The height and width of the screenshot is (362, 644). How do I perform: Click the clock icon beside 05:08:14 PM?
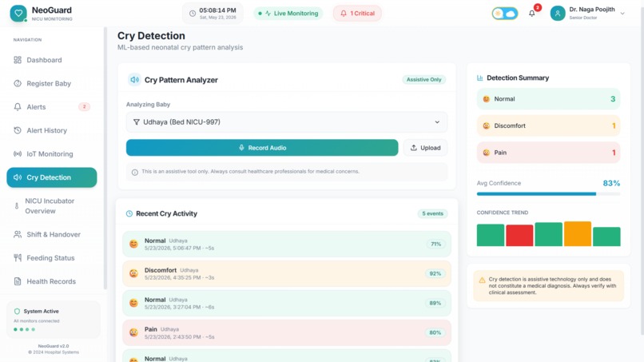(193, 14)
